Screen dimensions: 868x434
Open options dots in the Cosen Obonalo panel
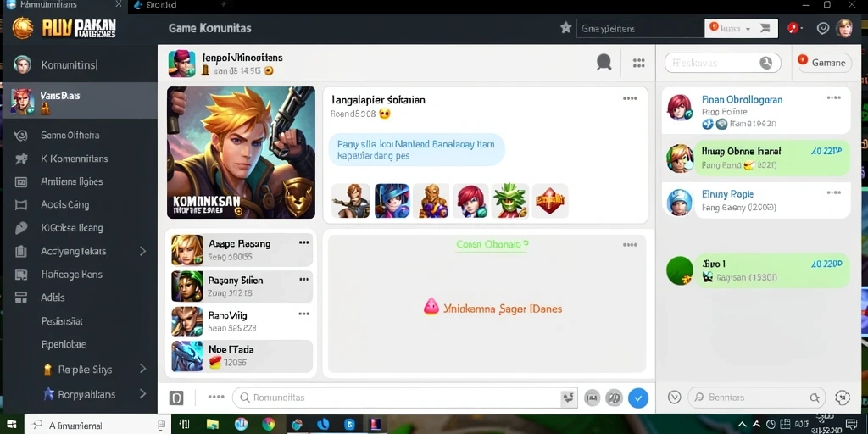point(630,245)
